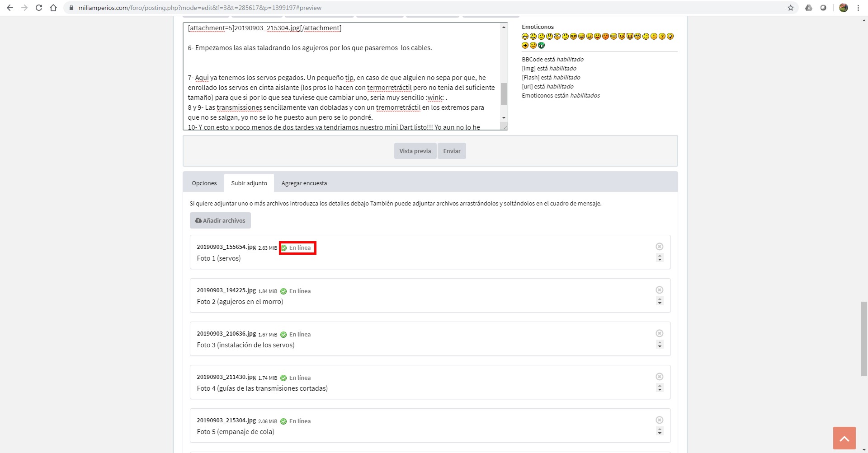
Task: Click the scroll-to-top arrow button
Action: [844, 438]
